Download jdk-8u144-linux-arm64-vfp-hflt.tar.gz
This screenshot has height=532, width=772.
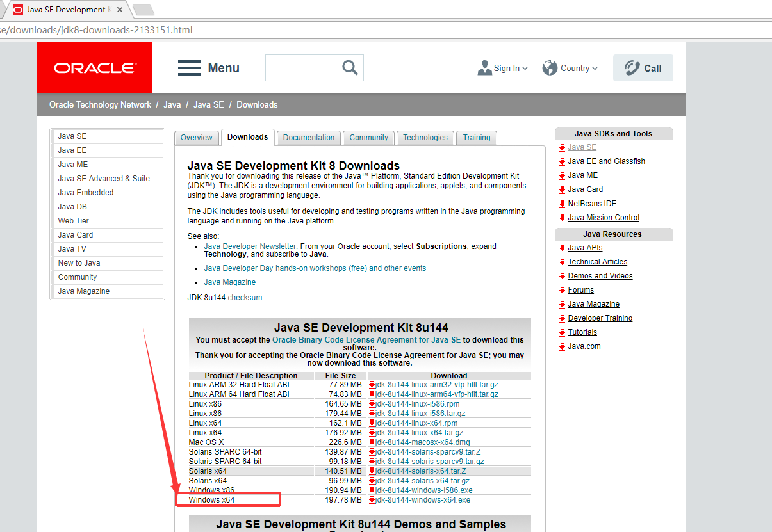[x=437, y=394]
